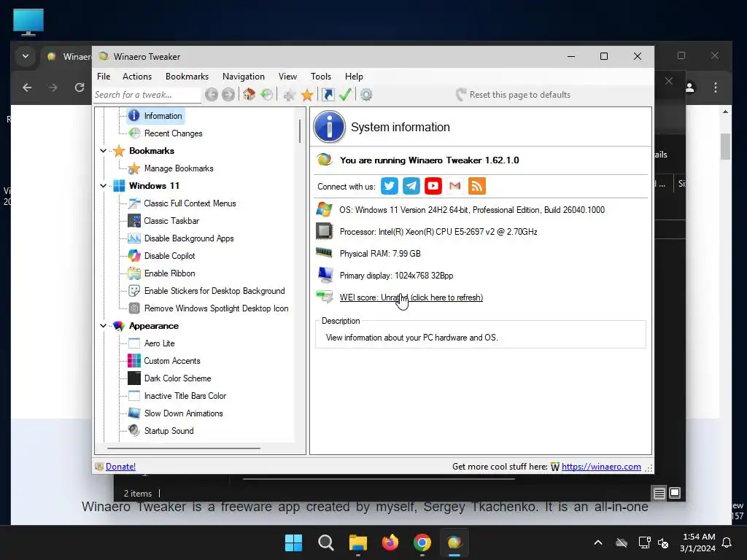Open File Explorer from taskbar
The width and height of the screenshot is (747, 560).
click(x=357, y=542)
